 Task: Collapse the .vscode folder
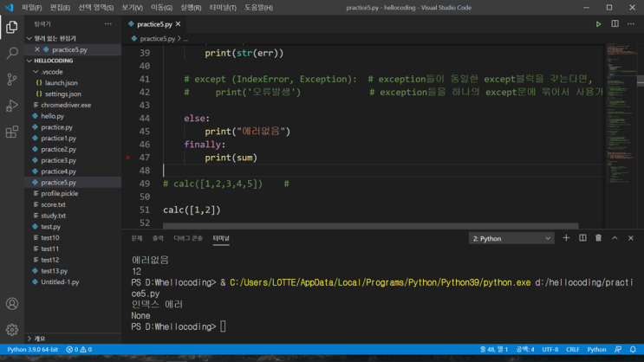point(36,72)
